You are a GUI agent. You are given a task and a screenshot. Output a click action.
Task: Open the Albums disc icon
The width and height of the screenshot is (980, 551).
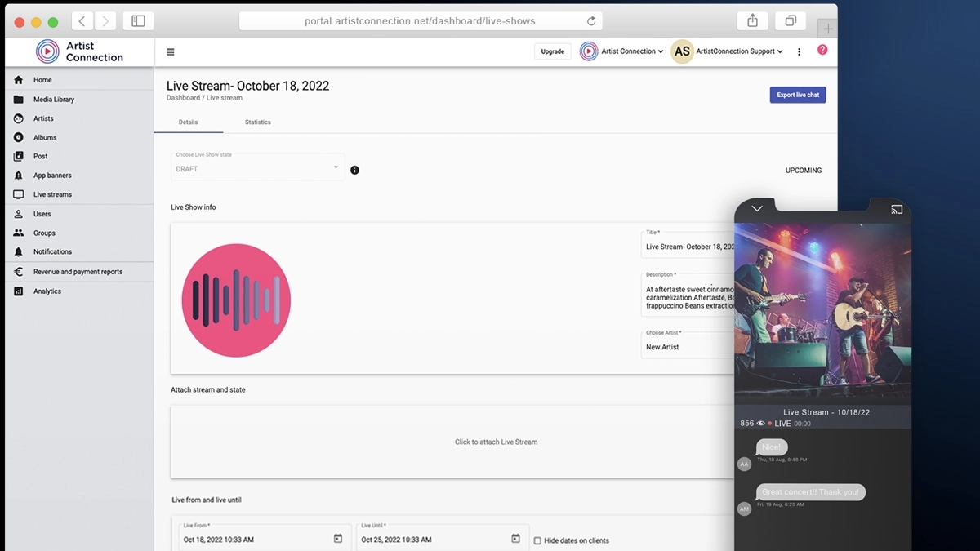pos(18,137)
